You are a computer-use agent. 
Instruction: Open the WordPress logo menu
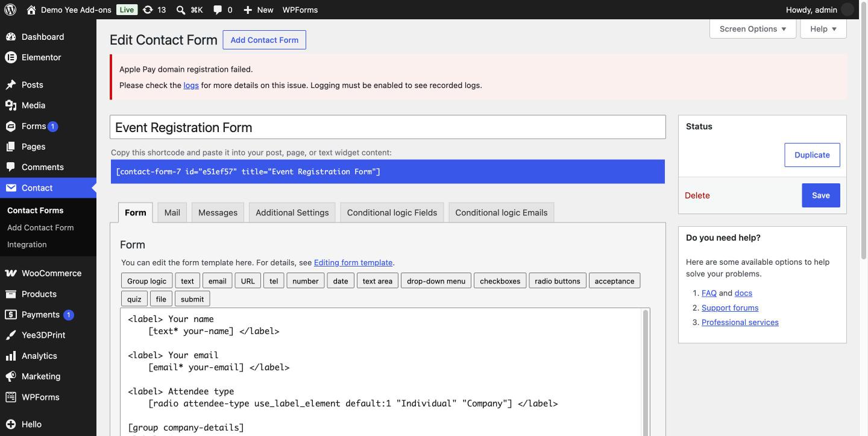pyautogui.click(x=10, y=10)
